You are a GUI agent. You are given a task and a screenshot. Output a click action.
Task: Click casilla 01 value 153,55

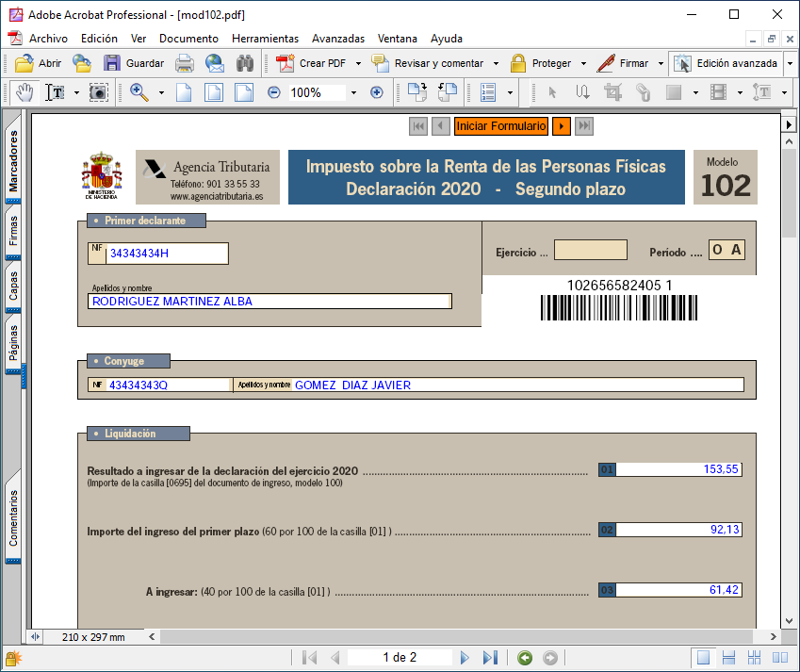click(678, 469)
